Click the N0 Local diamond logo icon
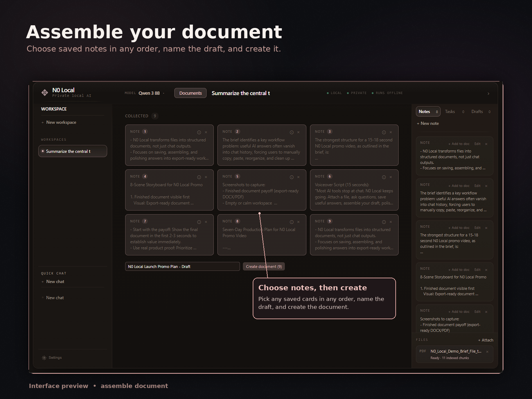 (45, 92)
